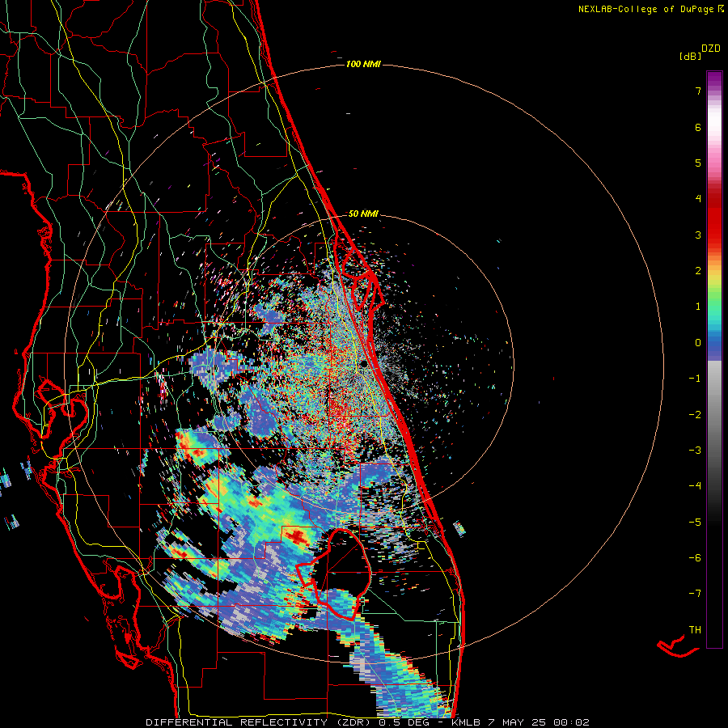Select the 4 value on color scale
Image resolution: width=728 pixels, height=728 pixels.
click(x=698, y=199)
